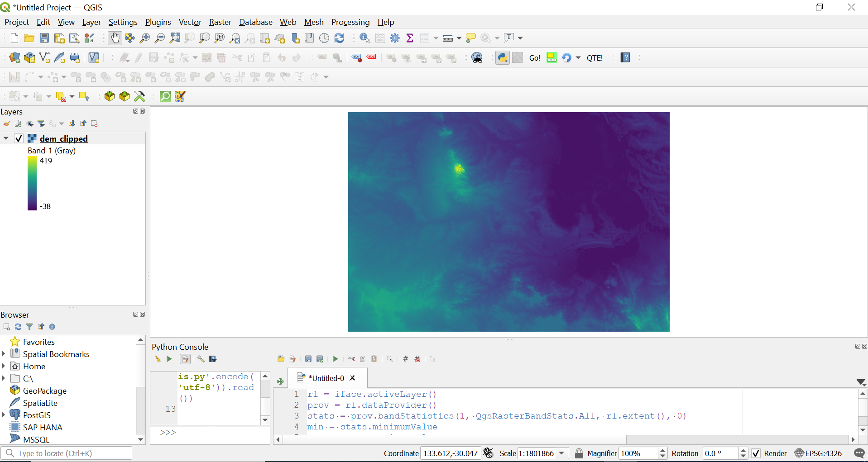Open the Layer Styling panel brush icon
This screenshot has width=868, height=462.
pos(6,124)
